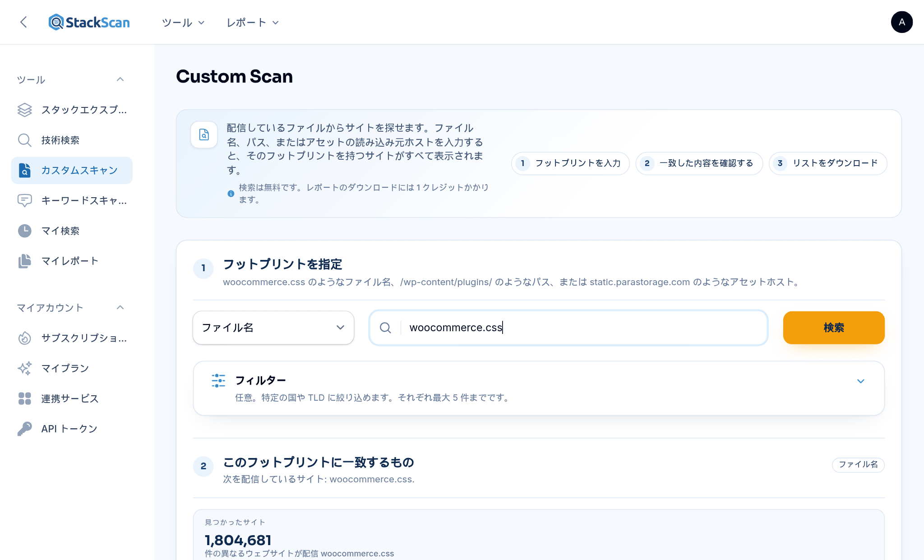Open the ファイル名 footprint type dropdown
924x560 pixels.
[x=273, y=328]
